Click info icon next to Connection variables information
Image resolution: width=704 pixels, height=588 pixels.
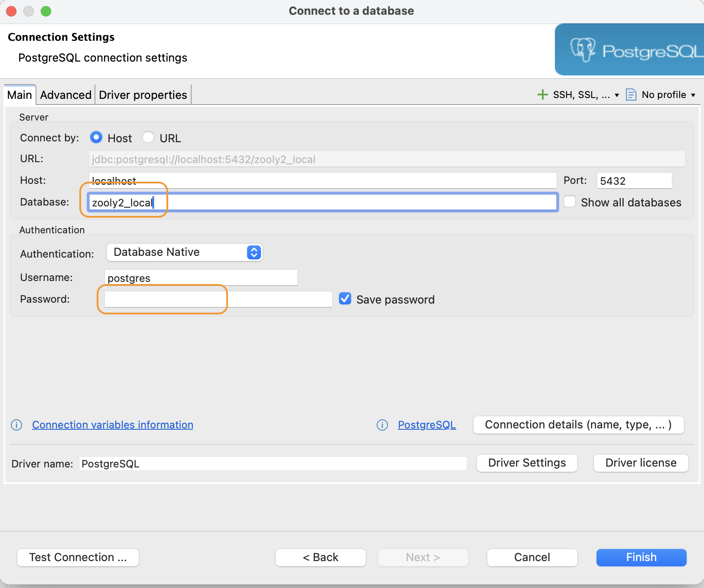coord(16,425)
